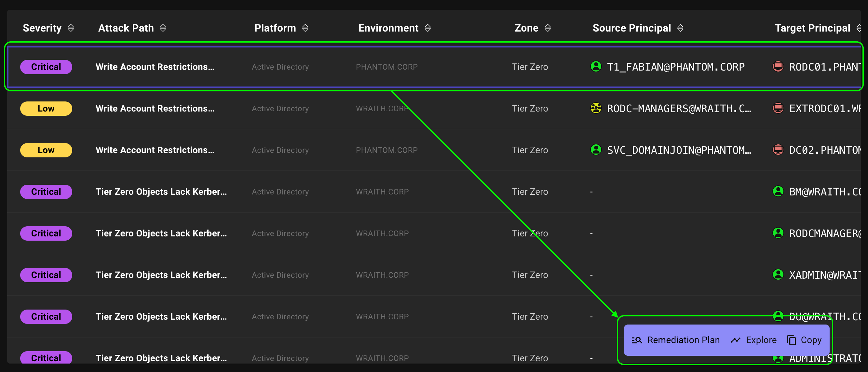The image size is (868, 372).
Task: Click Critical badge in XADMIN@WRAIT row
Action: 46,275
